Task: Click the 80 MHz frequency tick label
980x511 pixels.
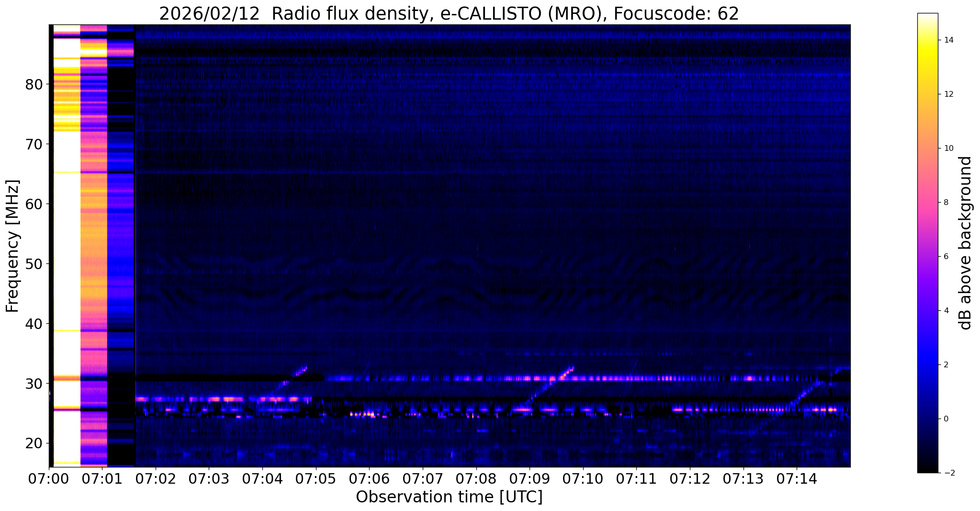Action: click(x=34, y=84)
